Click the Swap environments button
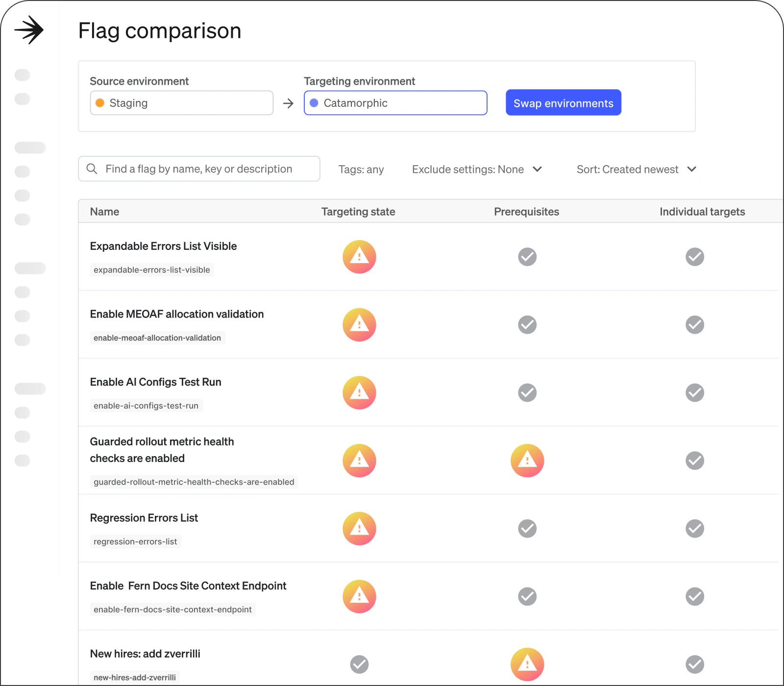 [563, 103]
